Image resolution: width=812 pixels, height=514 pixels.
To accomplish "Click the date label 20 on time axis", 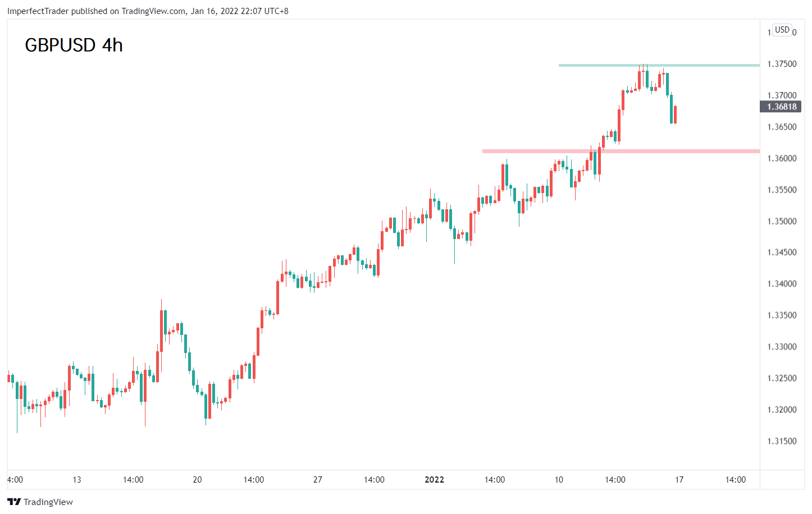I will point(197,479).
